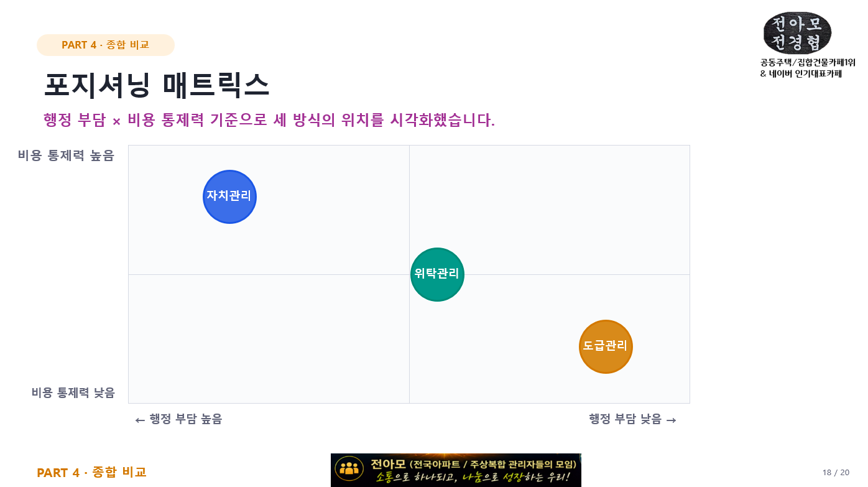This screenshot has width=868, height=487.
Task: Click the 비용 통제력 높음 axis label
Action: [x=66, y=155]
